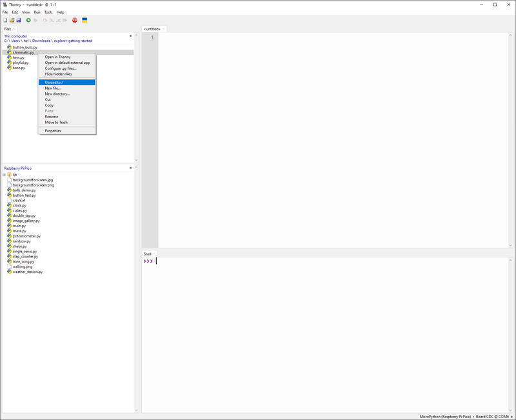Screen dimensions: 516x420
Task: Toggle Move to Trash option
Action: pyautogui.click(x=58, y=122)
